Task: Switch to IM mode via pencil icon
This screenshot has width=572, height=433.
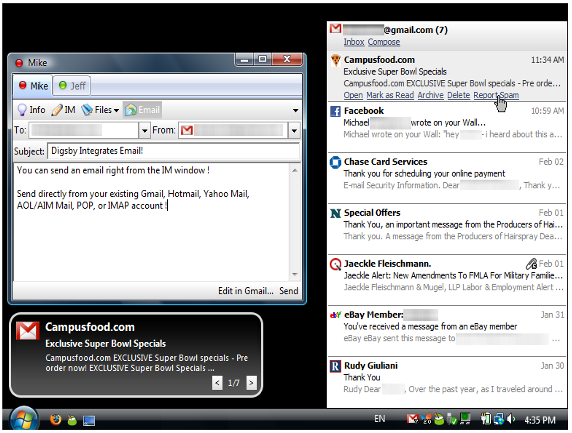Action: coord(63,110)
